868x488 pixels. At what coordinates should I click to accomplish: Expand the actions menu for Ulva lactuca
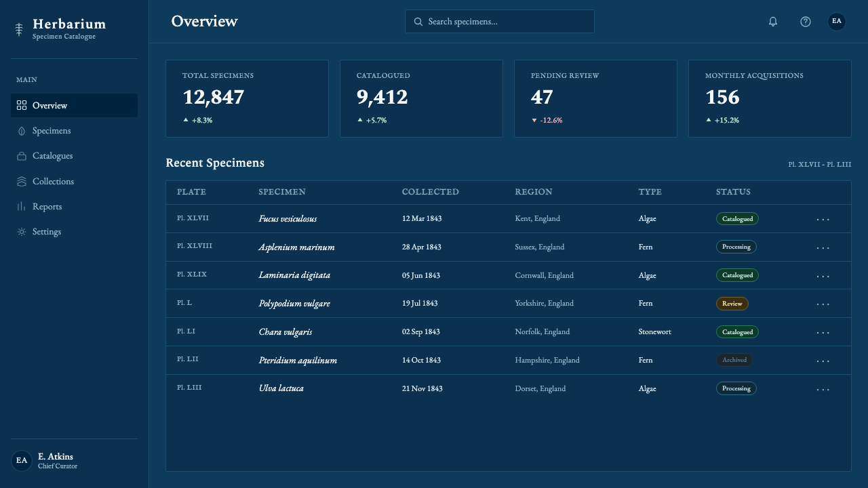(x=823, y=389)
